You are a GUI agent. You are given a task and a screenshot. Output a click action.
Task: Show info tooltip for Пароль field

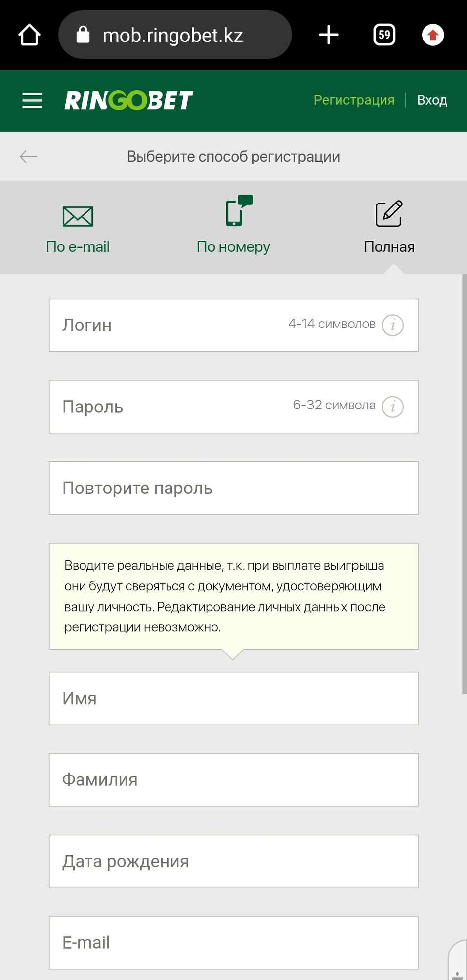[393, 407]
